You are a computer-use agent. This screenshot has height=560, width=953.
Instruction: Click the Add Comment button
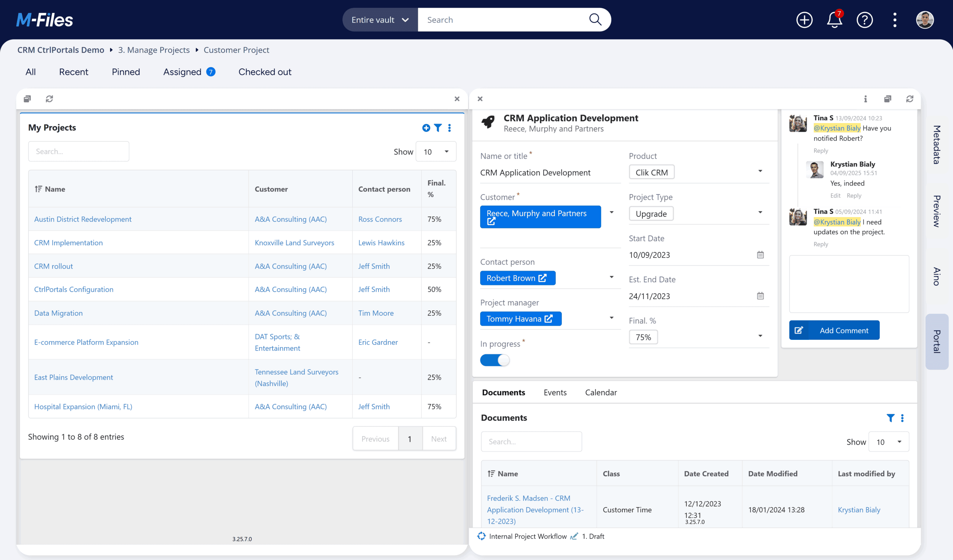[834, 330]
